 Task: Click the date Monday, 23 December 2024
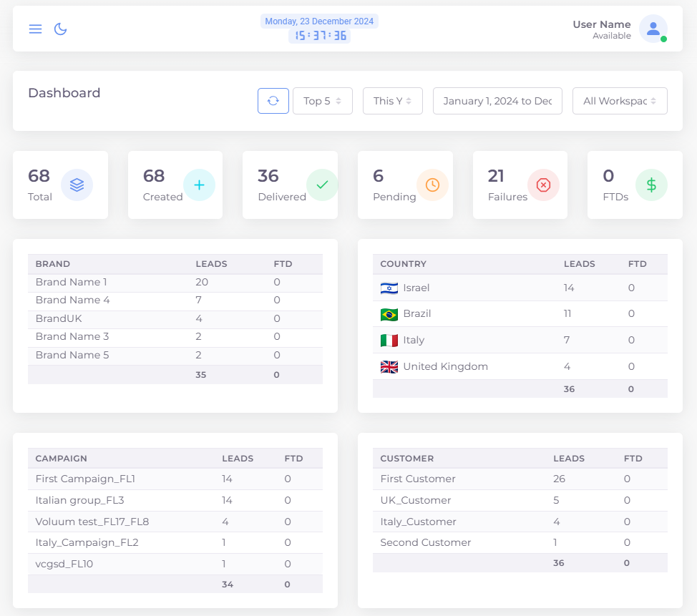click(319, 21)
